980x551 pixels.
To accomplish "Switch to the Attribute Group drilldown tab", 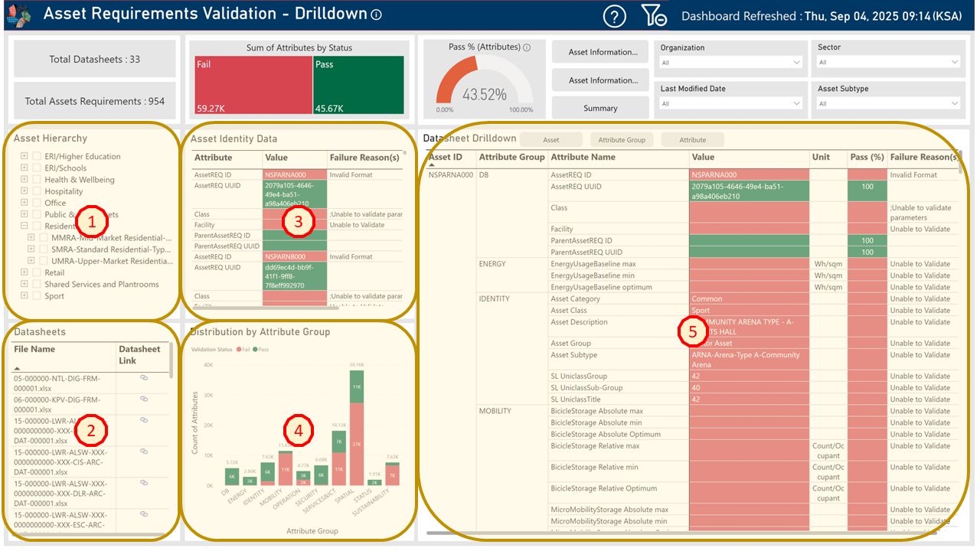I will point(622,140).
